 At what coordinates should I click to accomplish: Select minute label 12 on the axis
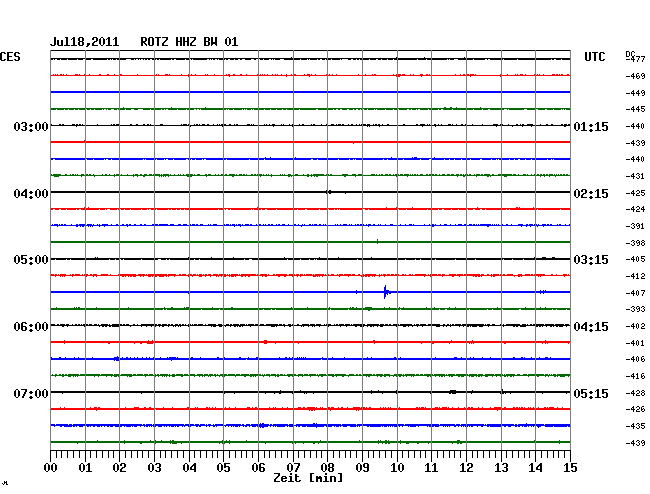coord(466,468)
